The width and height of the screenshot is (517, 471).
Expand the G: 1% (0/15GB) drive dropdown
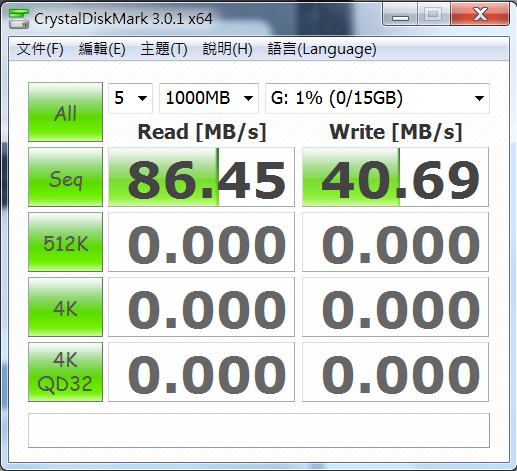coord(377,98)
